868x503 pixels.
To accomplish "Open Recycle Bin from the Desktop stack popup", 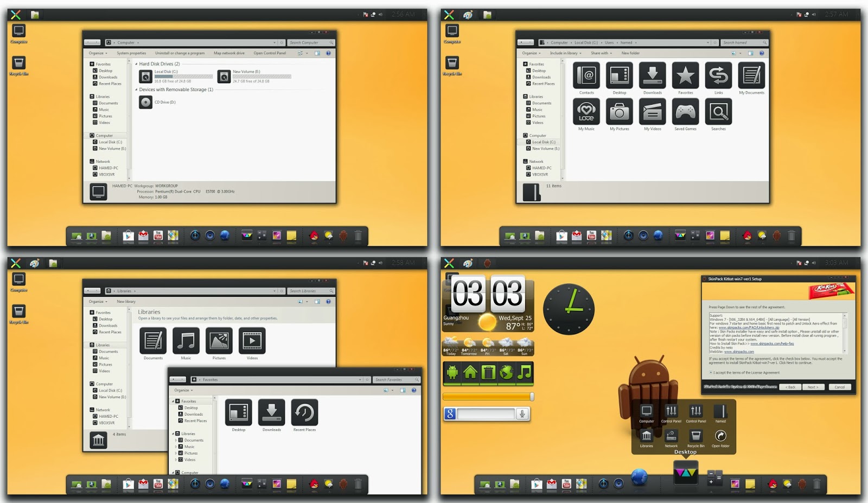I will tap(696, 436).
